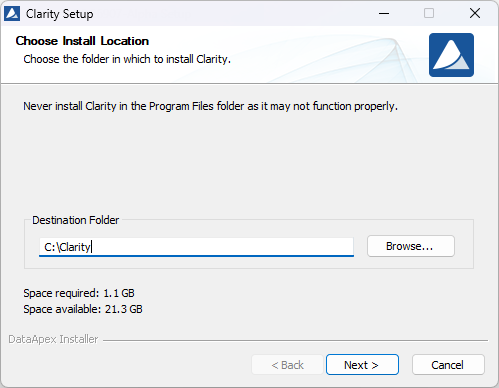
Task: Click the 'Choose Install Location' heading
Action: pyautogui.click(x=82, y=41)
